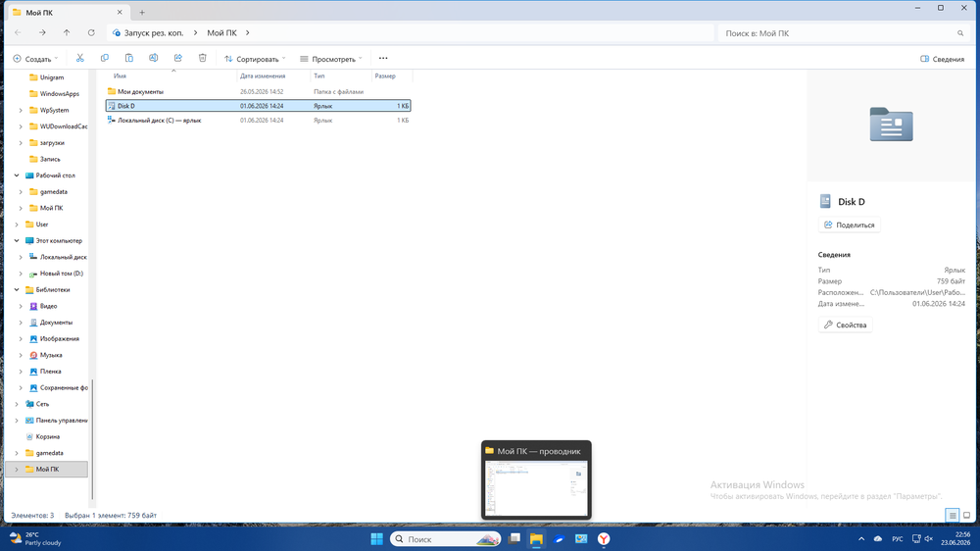This screenshot has height=551, width=980.
Task: Open the Создать dropdown
Action: click(x=35, y=59)
